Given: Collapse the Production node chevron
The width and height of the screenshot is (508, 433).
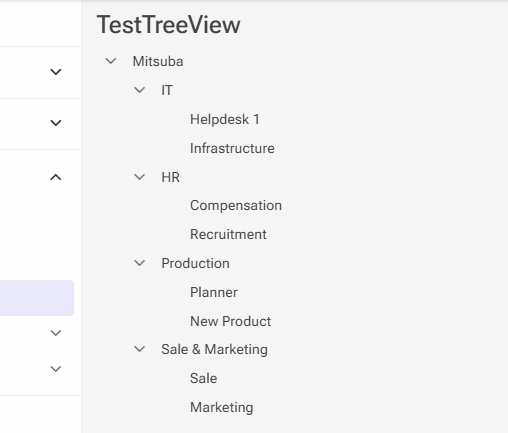Looking at the screenshot, I should 139,263.
